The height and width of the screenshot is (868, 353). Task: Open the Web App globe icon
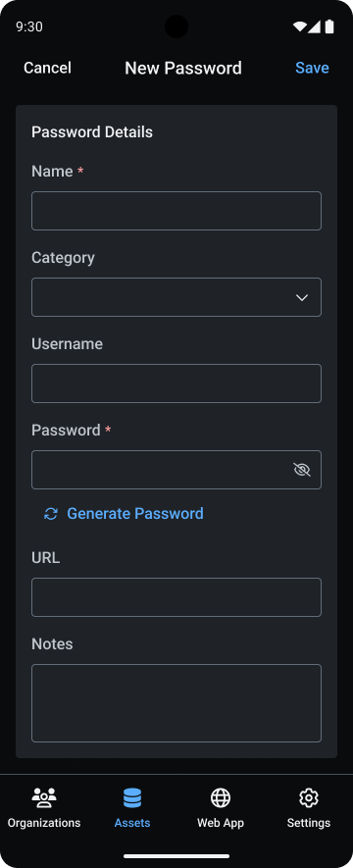tap(221, 797)
